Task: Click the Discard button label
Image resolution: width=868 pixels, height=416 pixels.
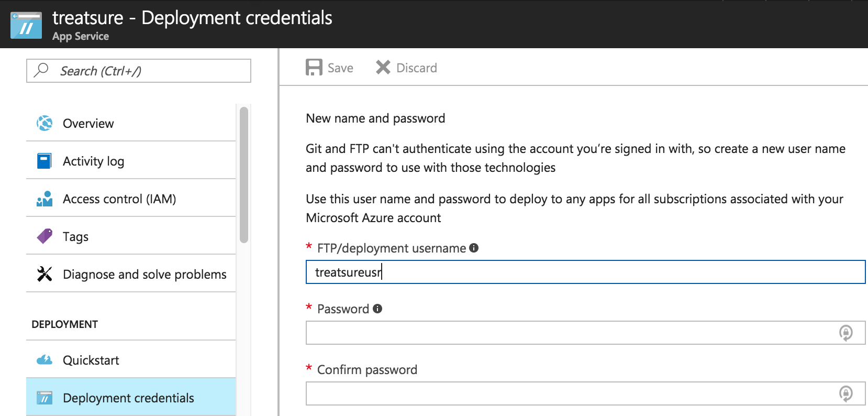Action: [x=417, y=68]
